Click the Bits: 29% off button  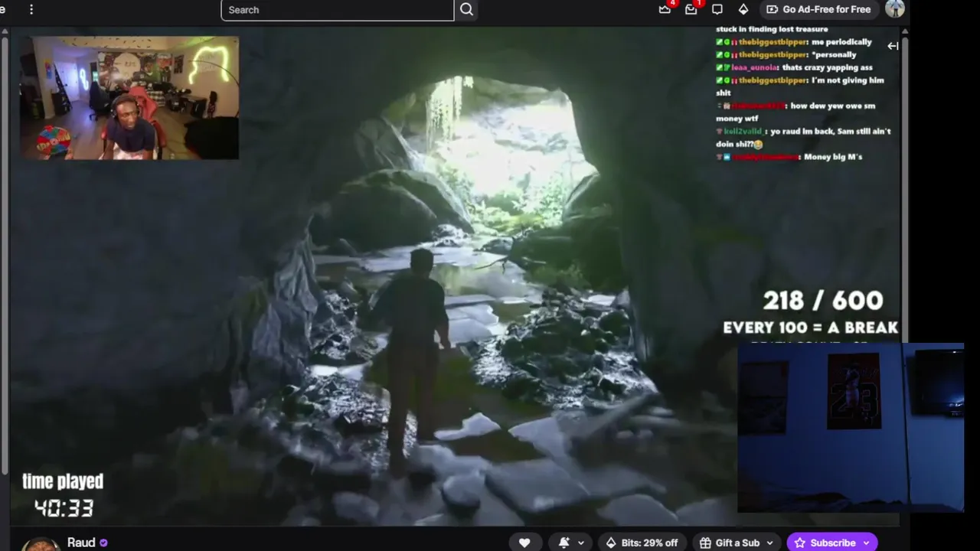click(642, 543)
